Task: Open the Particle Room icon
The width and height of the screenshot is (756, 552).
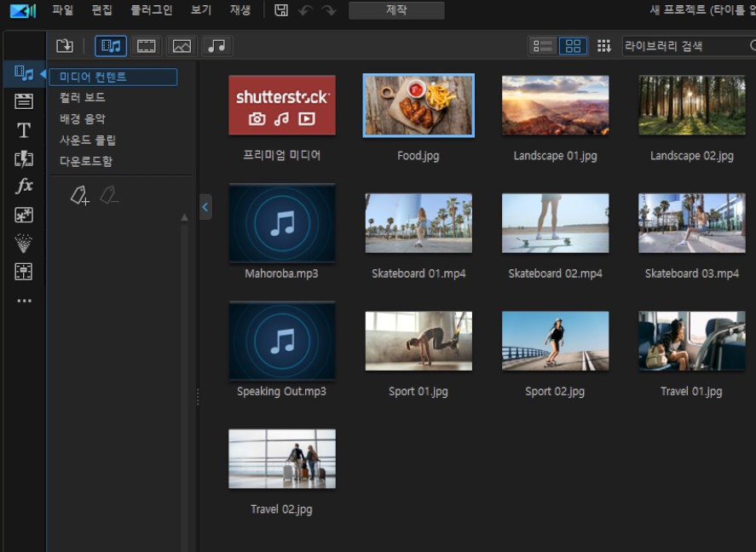Action: pyautogui.click(x=24, y=244)
